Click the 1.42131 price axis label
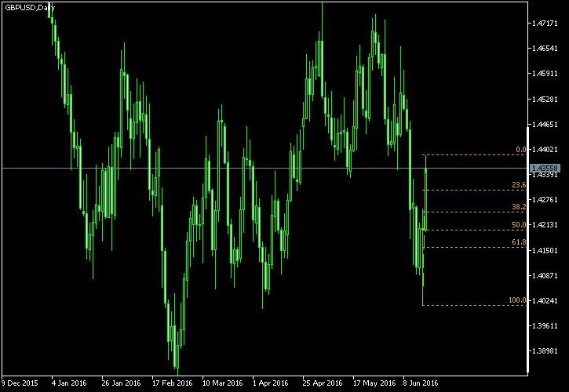 coord(545,225)
